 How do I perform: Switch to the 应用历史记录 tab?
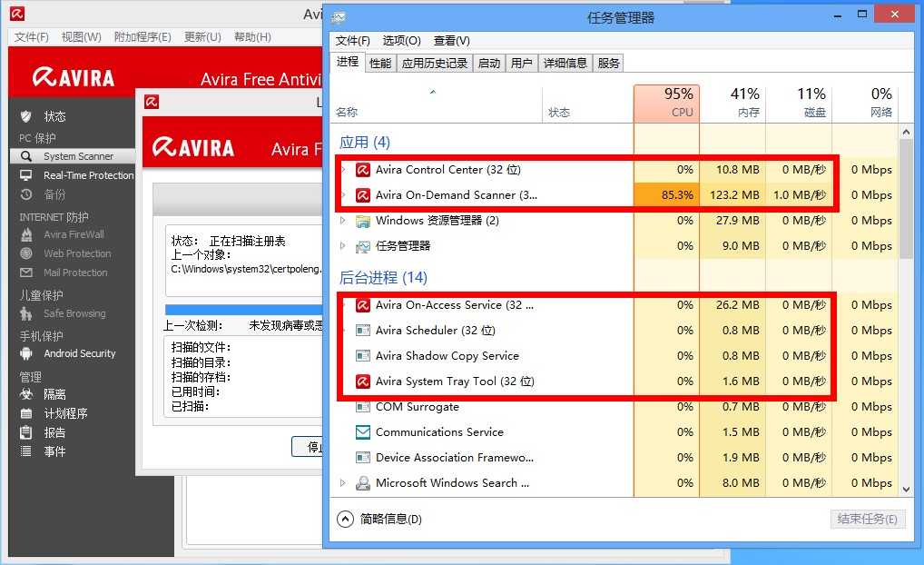pos(434,63)
